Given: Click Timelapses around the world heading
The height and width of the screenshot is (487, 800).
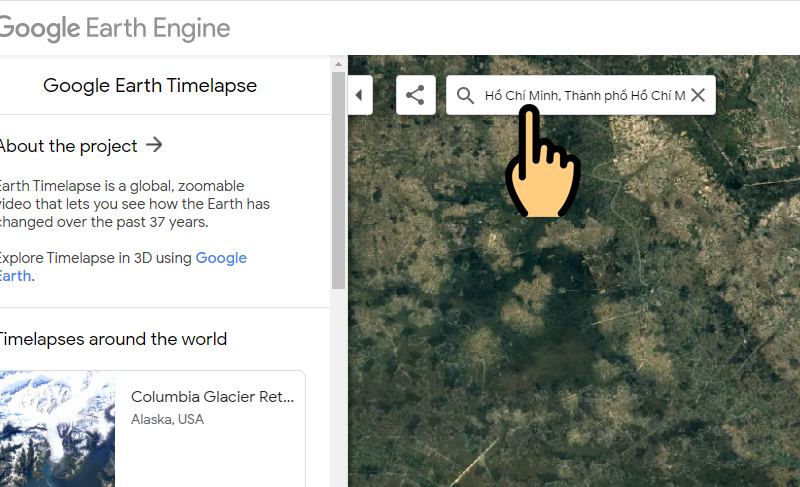Looking at the screenshot, I should click(x=113, y=339).
